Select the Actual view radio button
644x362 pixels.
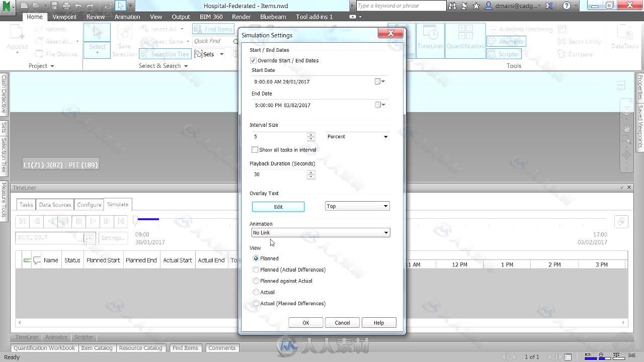256,292
